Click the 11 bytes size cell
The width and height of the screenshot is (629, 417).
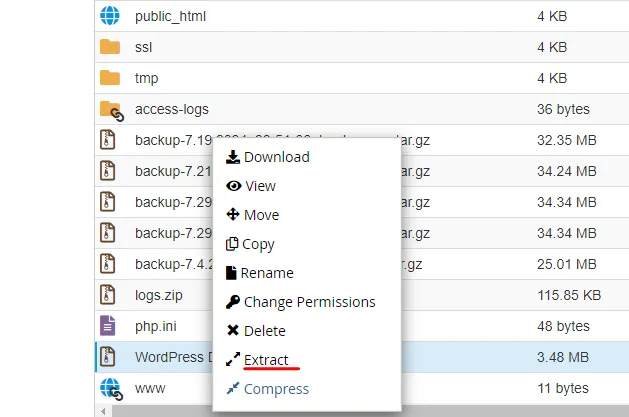(x=563, y=388)
